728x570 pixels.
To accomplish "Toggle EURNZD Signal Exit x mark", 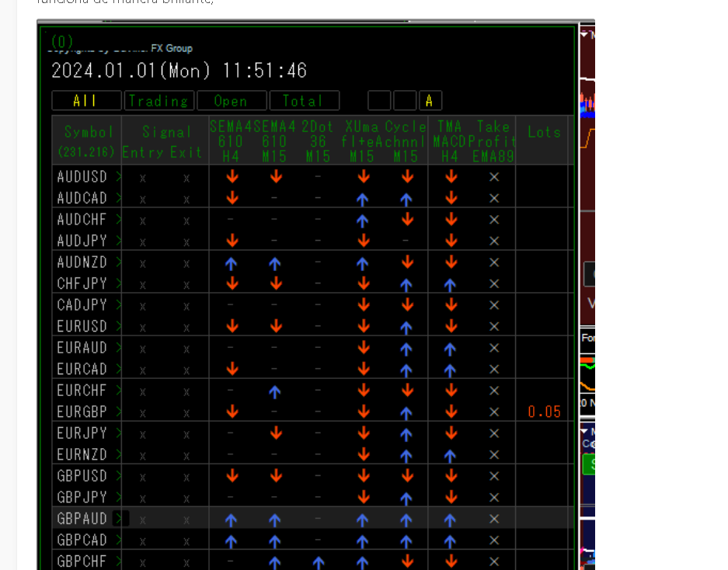I will (x=186, y=455).
